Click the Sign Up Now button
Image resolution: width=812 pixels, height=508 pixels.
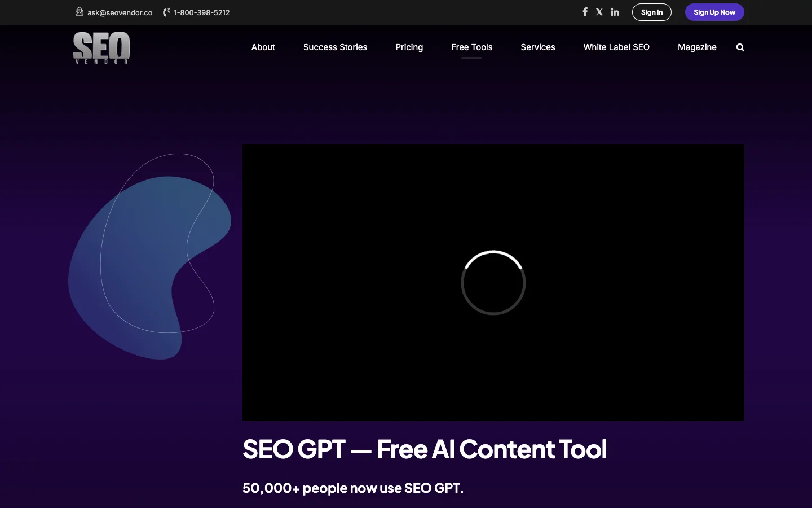(x=714, y=12)
